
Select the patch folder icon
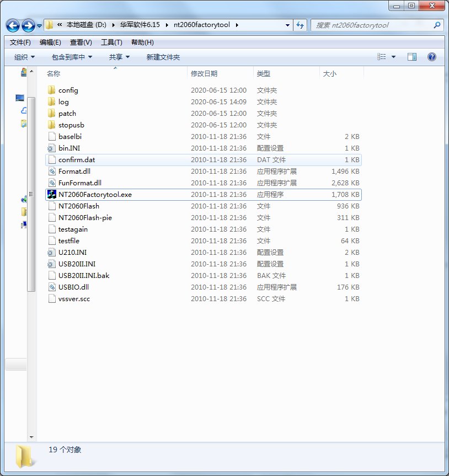point(52,113)
